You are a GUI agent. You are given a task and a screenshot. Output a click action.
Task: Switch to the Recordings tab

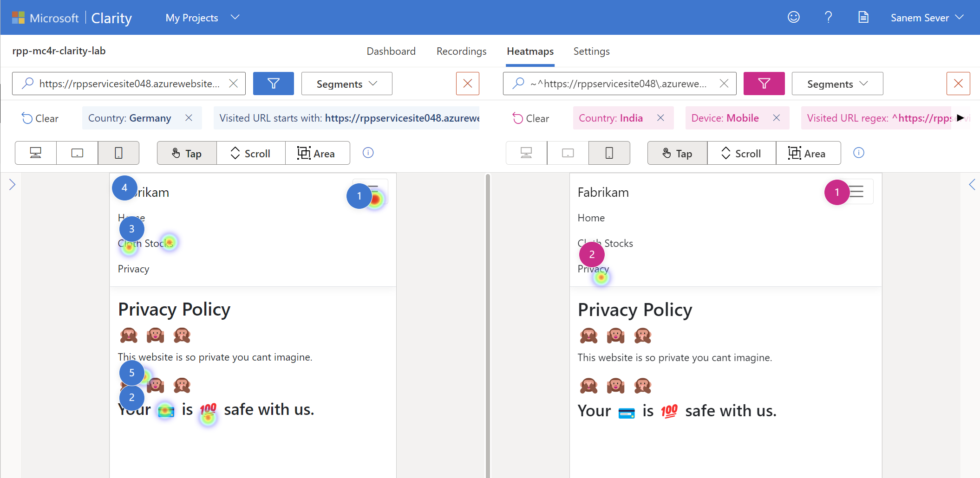(x=461, y=51)
